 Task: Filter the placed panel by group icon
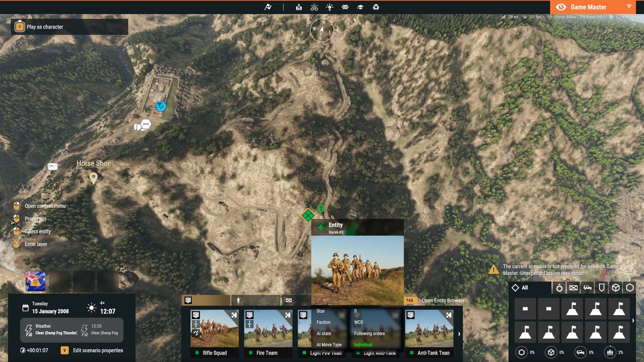[x=574, y=288]
